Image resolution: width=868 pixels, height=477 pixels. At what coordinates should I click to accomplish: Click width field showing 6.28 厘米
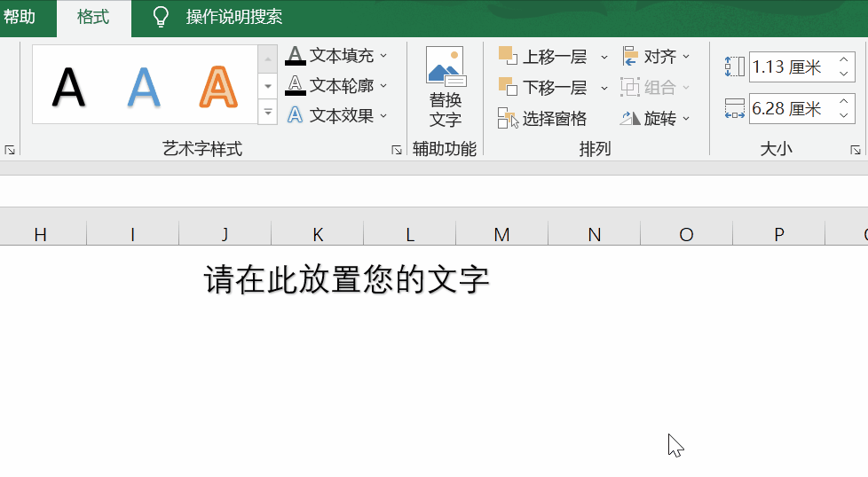(x=792, y=108)
